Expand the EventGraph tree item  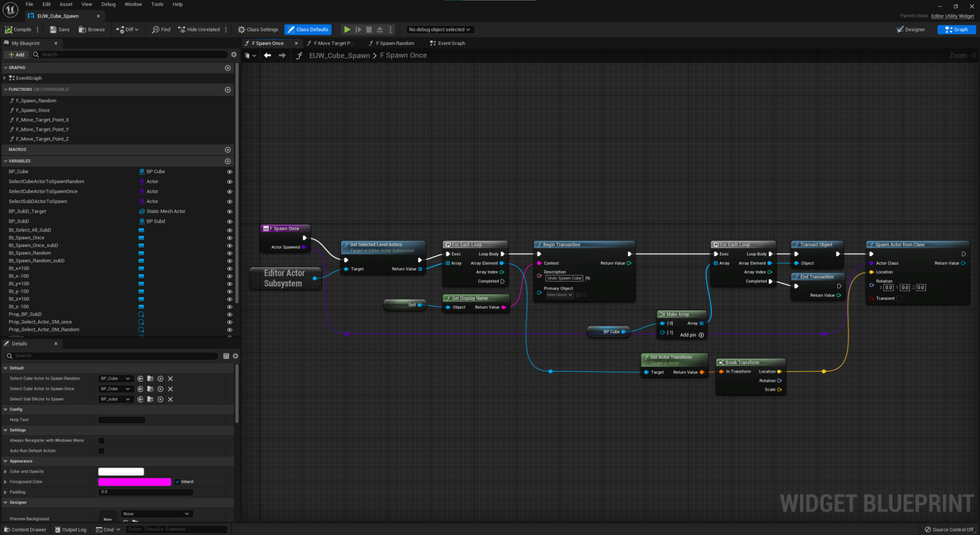pos(6,78)
